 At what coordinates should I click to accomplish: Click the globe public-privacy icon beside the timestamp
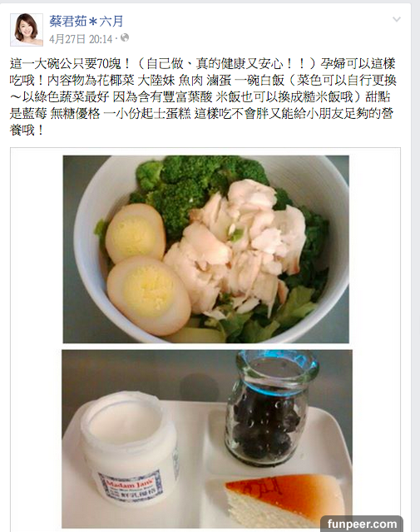(x=125, y=37)
